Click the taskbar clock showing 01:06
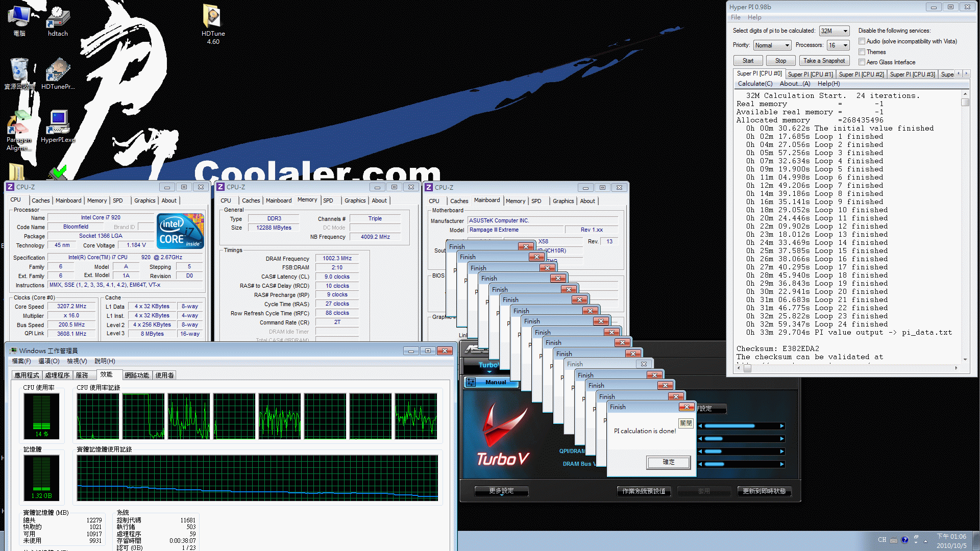Image resolution: width=980 pixels, height=551 pixels. pyautogui.click(x=951, y=541)
